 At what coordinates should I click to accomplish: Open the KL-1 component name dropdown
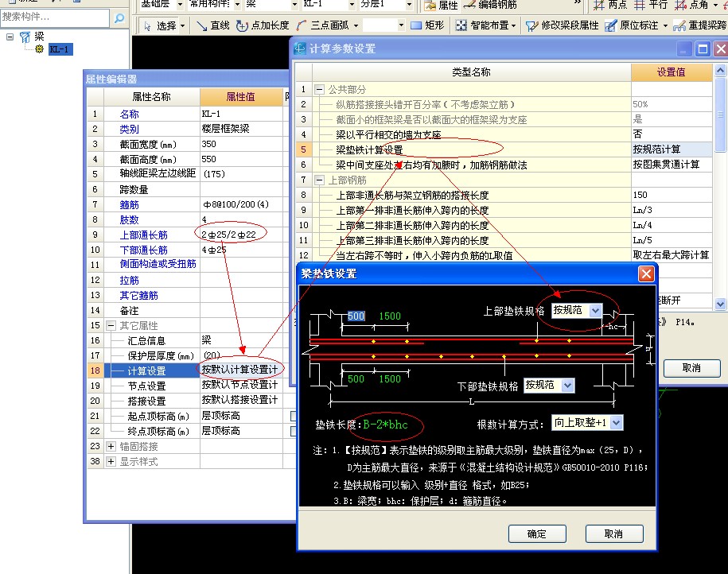[x=352, y=5]
